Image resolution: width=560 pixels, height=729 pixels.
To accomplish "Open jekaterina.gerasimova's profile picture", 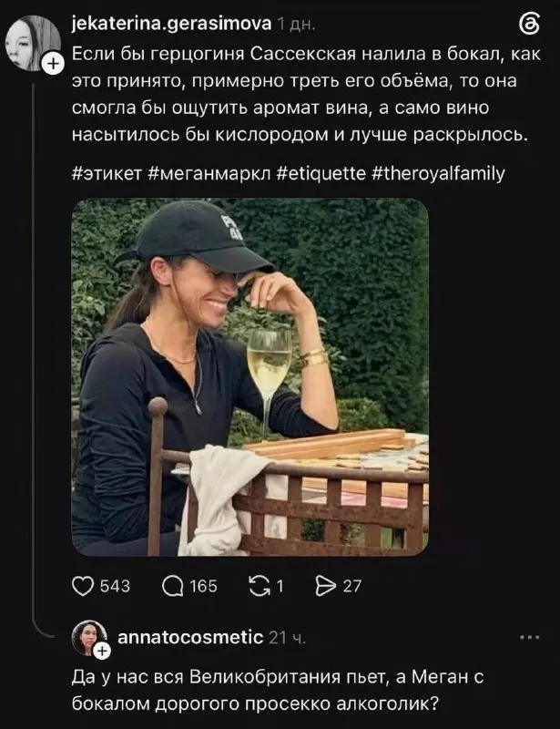I will coord(33,43).
